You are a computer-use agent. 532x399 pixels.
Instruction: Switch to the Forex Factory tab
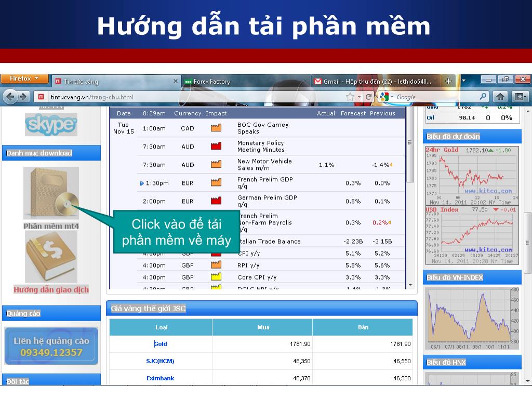coord(245,82)
